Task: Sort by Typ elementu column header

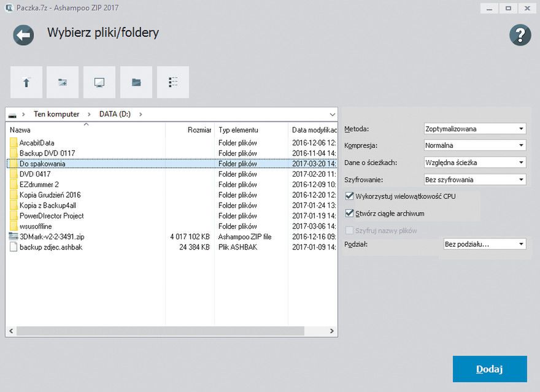Action: point(251,130)
